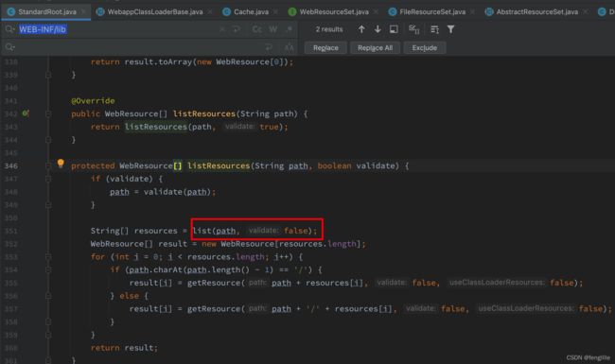The width and height of the screenshot is (615, 364).
Task: Open the search filter funnel options
Action: point(450,29)
